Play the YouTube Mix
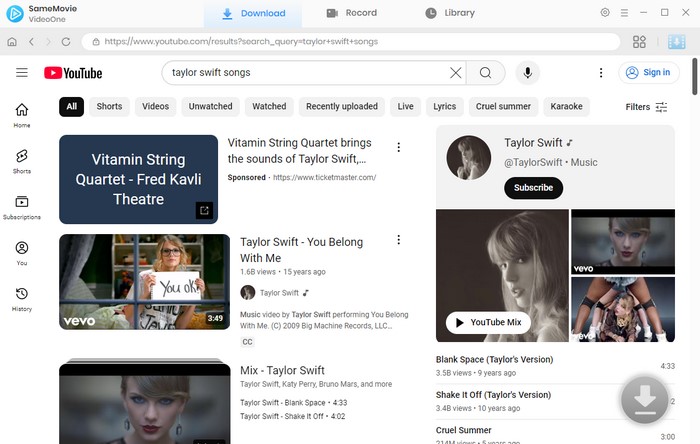This screenshot has height=444, width=700. pos(488,322)
